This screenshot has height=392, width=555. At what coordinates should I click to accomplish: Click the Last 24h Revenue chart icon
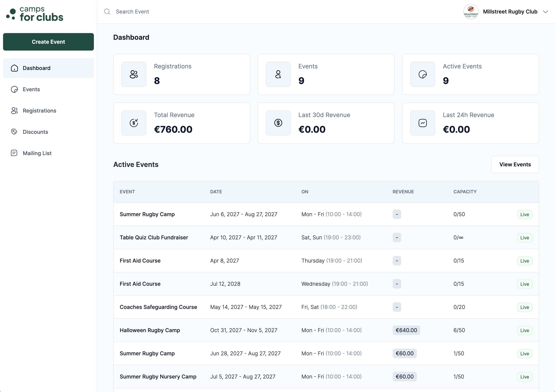tap(423, 123)
